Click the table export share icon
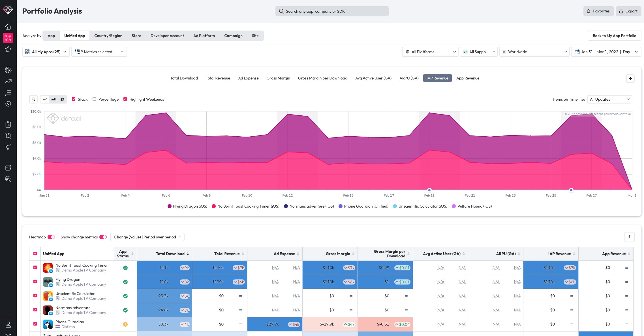The height and width of the screenshot is (336, 644). point(629,237)
